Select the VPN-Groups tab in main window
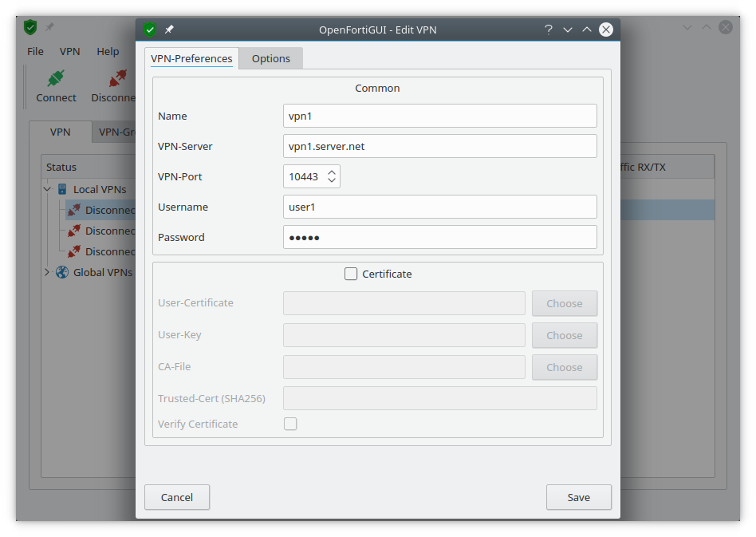Image resolution: width=756 pixels, height=537 pixels. (114, 132)
